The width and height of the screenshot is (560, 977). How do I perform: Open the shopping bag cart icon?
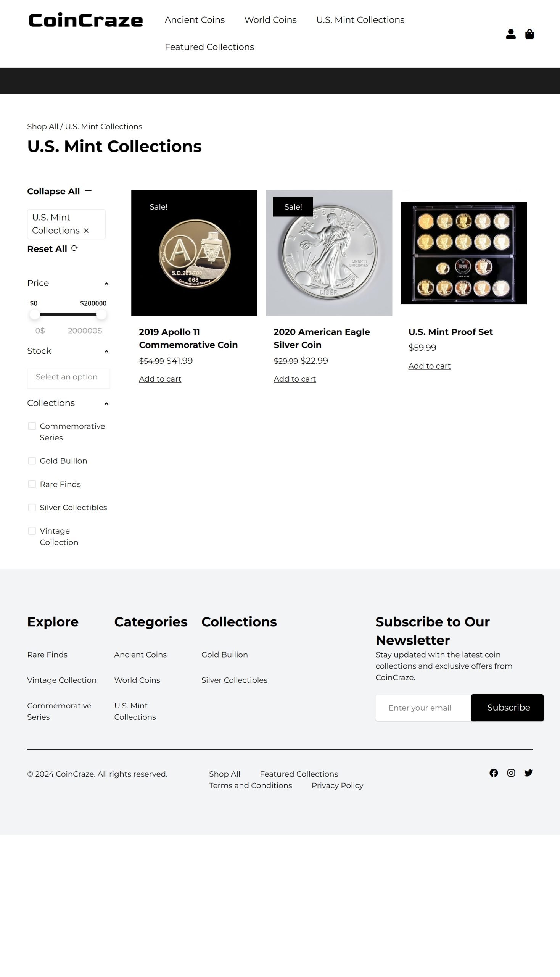529,34
